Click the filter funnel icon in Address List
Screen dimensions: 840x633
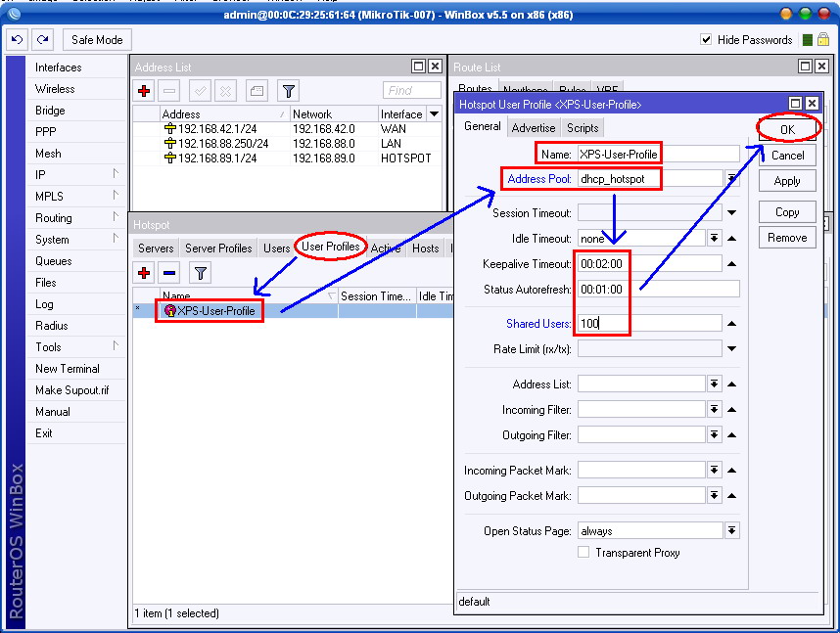tap(288, 90)
